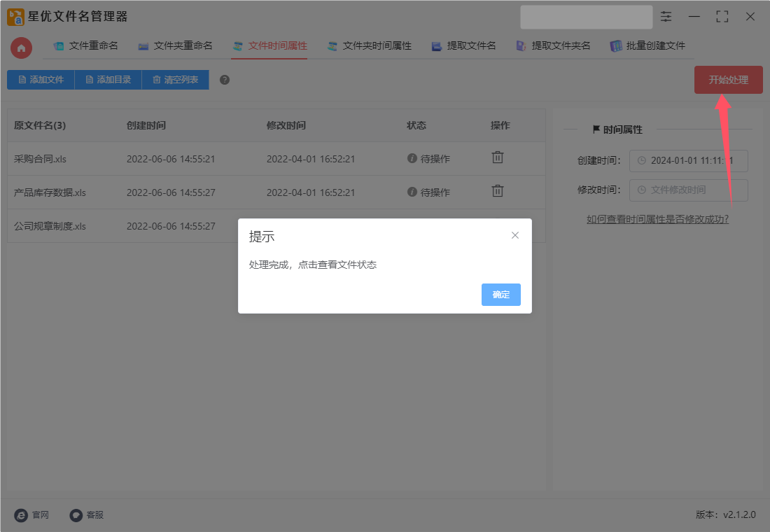Confirm the dialog with 确定 button

(x=501, y=295)
